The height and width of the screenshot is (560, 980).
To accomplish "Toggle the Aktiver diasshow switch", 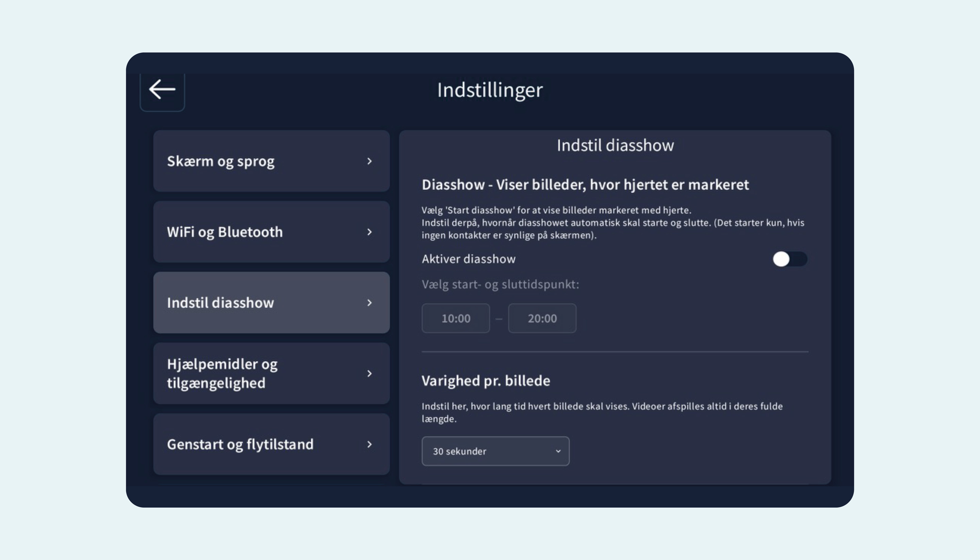I will point(790,259).
